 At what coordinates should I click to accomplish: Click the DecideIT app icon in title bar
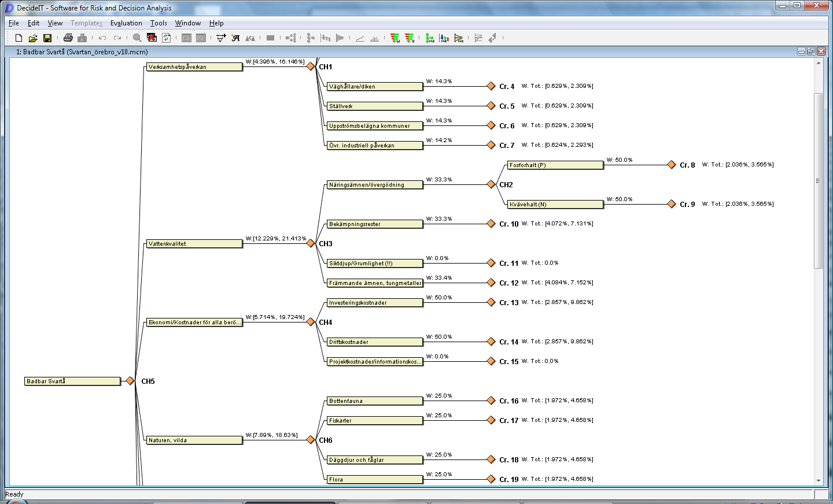click(9, 8)
